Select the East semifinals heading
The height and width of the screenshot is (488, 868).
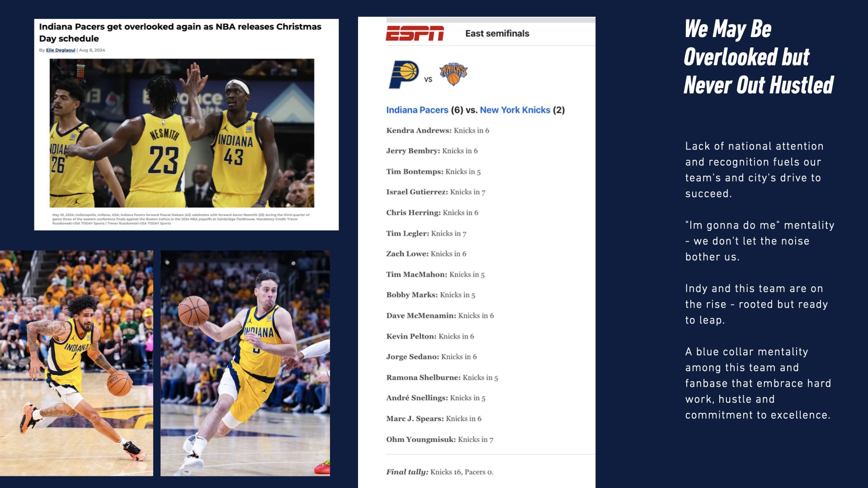coord(497,33)
